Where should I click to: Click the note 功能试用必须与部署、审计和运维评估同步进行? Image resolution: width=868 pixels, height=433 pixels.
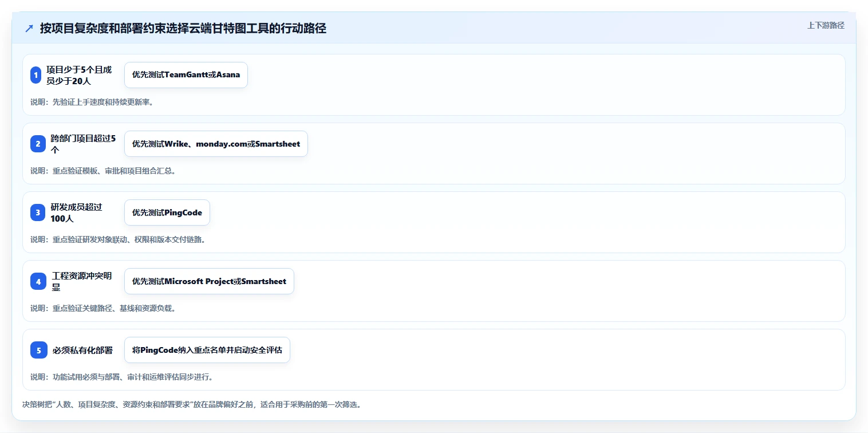tap(122, 377)
